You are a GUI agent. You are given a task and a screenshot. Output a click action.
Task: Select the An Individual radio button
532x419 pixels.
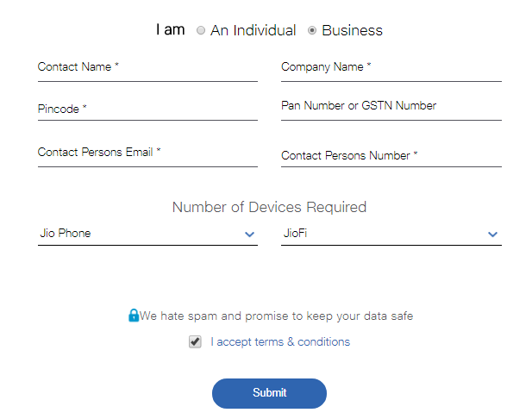[201, 30]
